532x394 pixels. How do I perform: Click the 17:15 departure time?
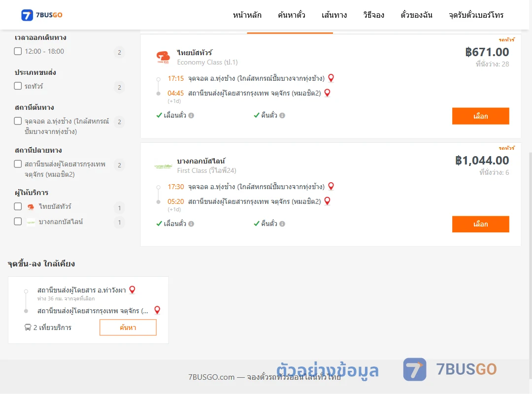coord(176,78)
